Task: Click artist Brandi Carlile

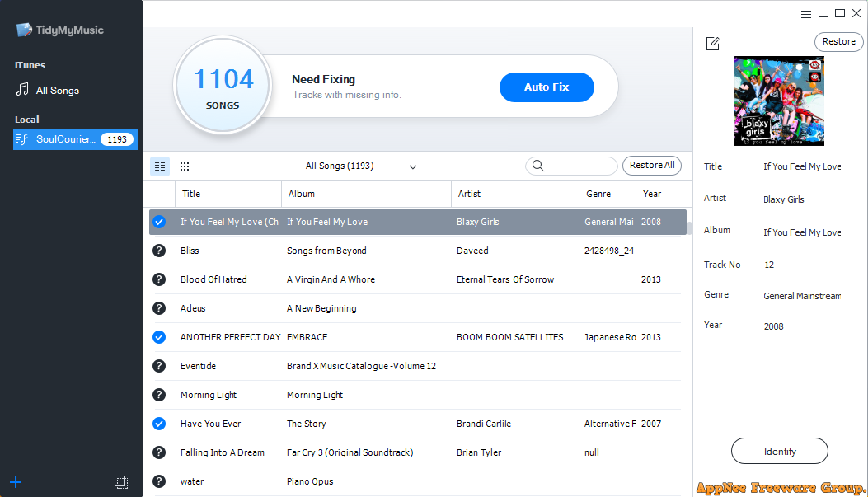Action: point(484,424)
